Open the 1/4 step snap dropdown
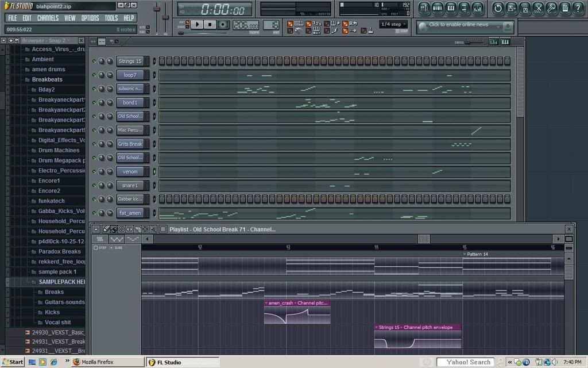 pyautogui.click(x=394, y=25)
